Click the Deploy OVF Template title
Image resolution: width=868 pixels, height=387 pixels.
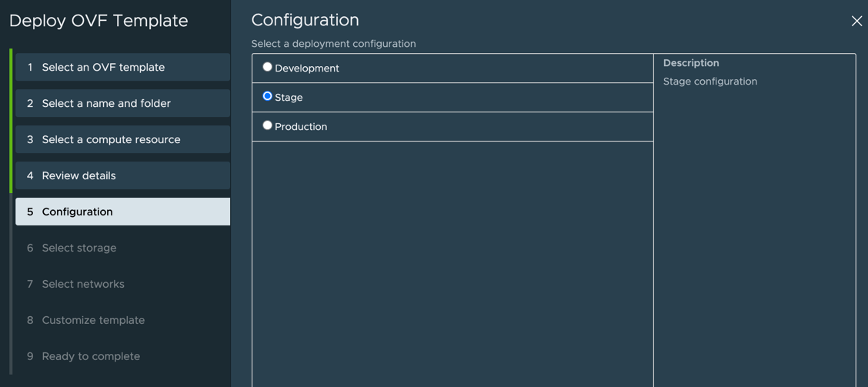(x=98, y=21)
